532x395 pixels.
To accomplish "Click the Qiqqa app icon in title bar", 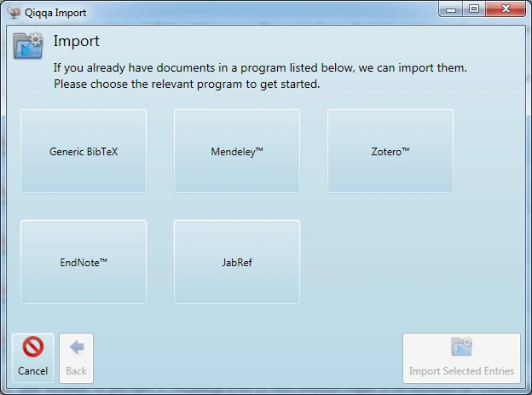I will pos(13,13).
